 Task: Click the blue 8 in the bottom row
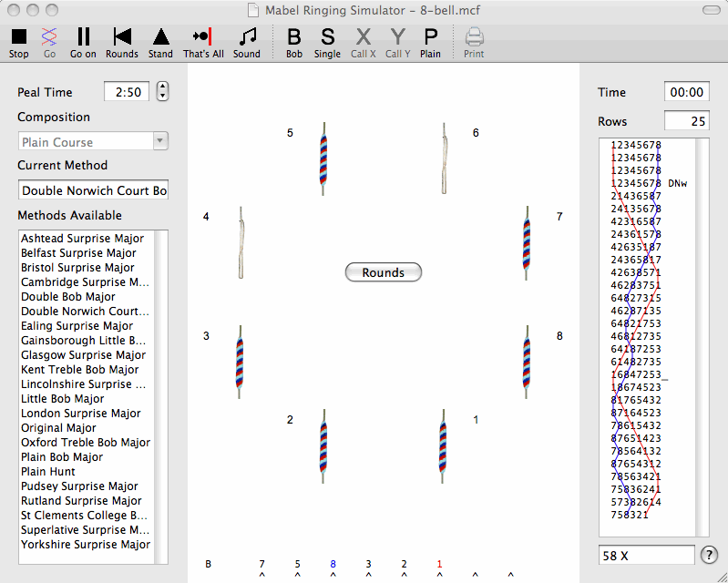(333, 564)
